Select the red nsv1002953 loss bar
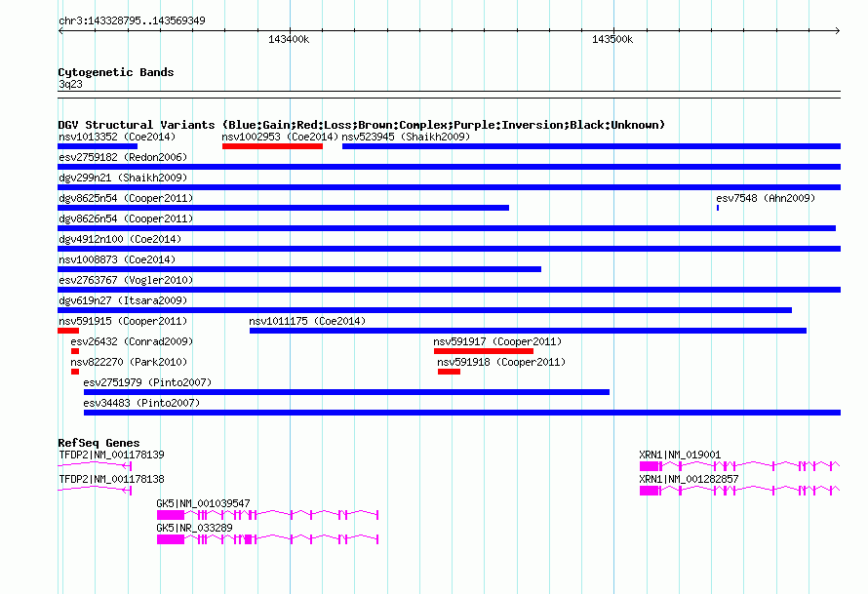The height and width of the screenshot is (594, 868). (x=272, y=146)
